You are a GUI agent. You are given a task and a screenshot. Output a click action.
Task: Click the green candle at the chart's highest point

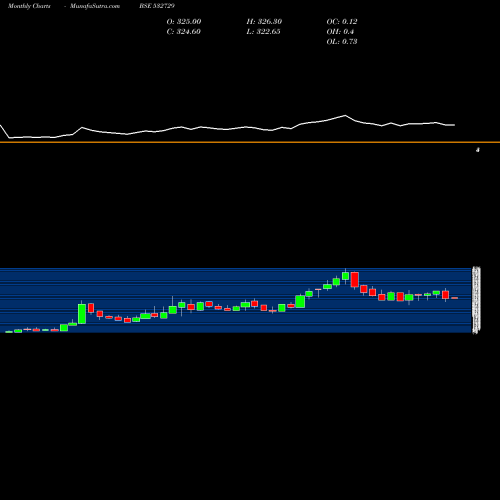pos(346,276)
